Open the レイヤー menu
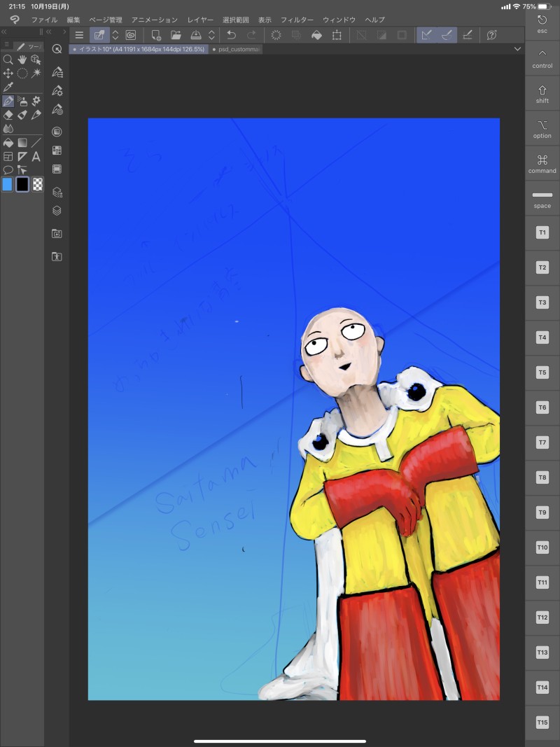 click(x=200, y=20)
